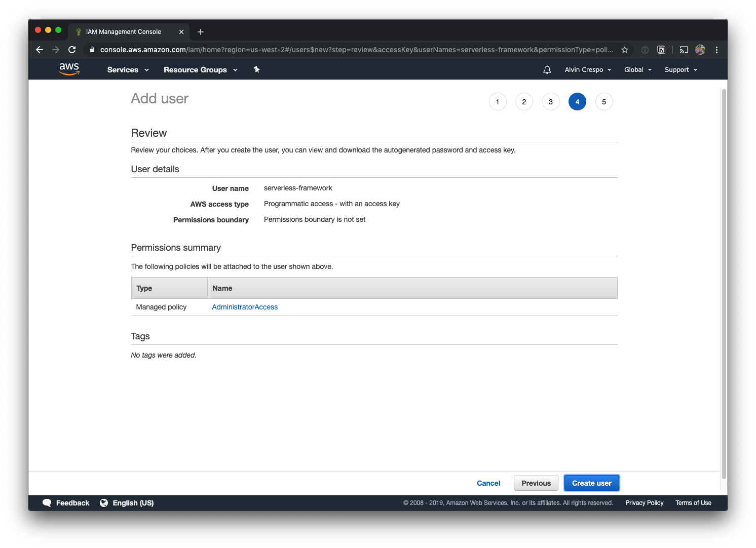Go to wizard step 1

point(498,102)
